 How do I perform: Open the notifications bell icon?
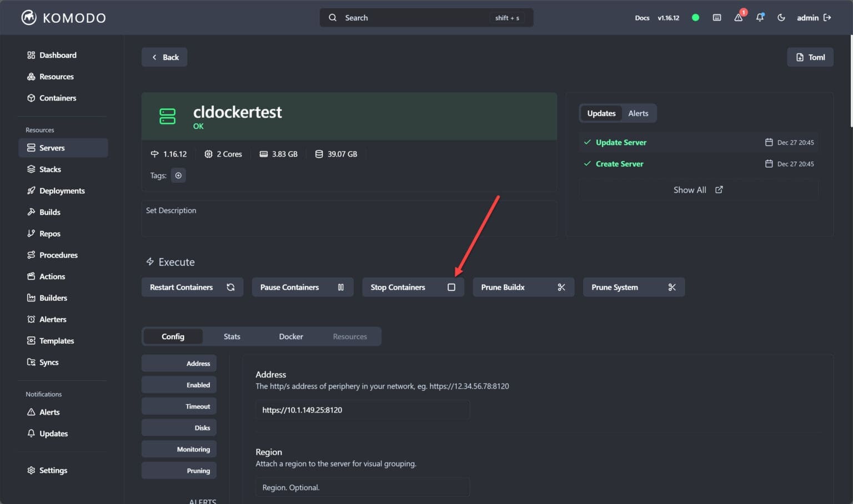pyautogui.click(x=760, y=18)
